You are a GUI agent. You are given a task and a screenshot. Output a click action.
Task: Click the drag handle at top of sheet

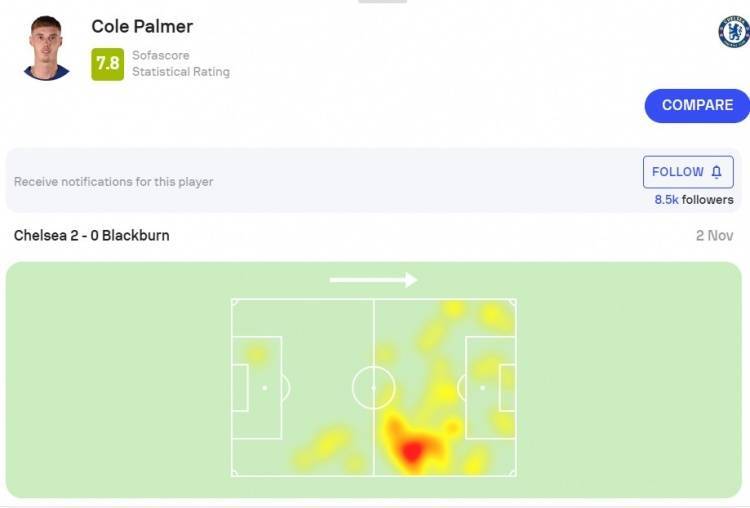click(x=382, y=1)
